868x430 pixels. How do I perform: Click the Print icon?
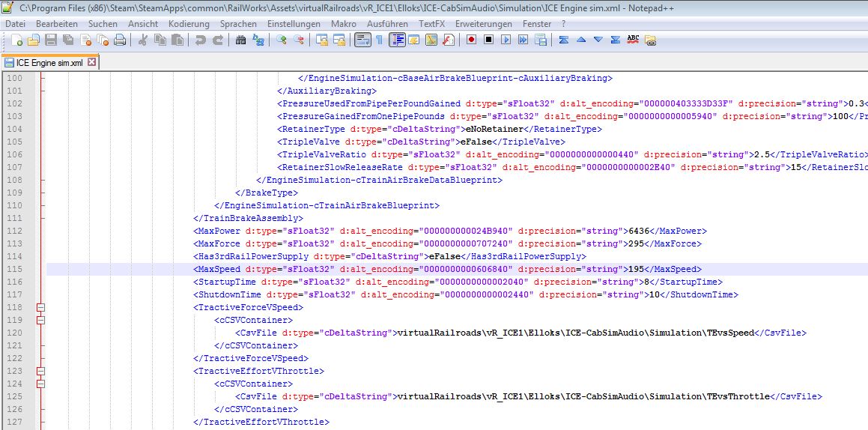tap(120, 40)
